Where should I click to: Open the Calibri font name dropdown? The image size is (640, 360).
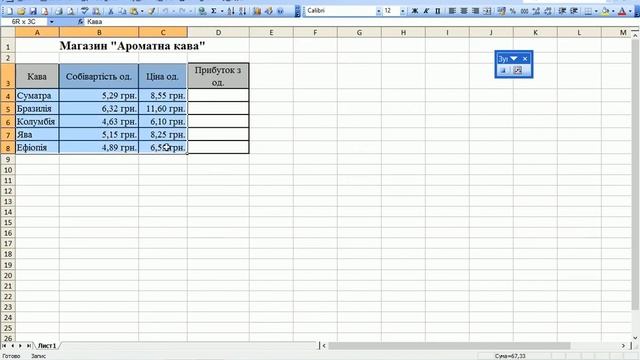click(x=378, y=11)
